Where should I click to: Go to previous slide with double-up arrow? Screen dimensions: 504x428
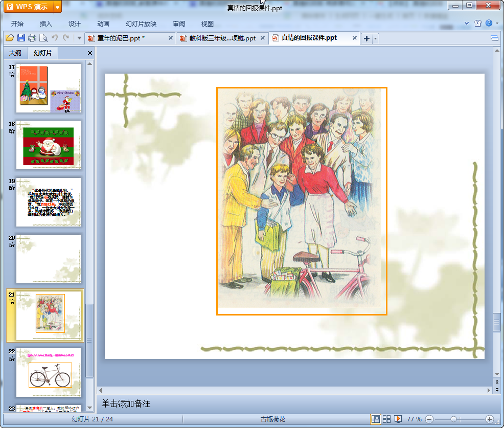point(497,382)
